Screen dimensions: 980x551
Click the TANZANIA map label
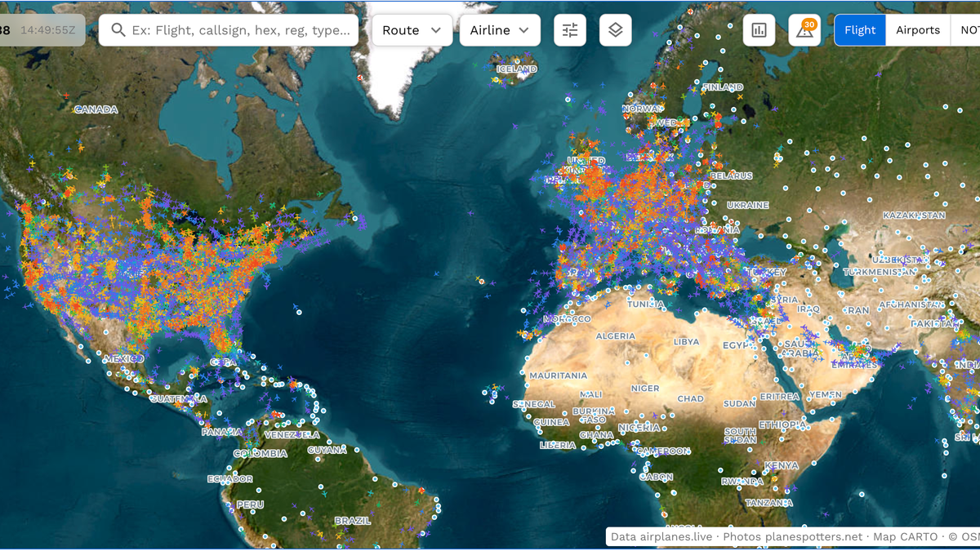(768, 503)
